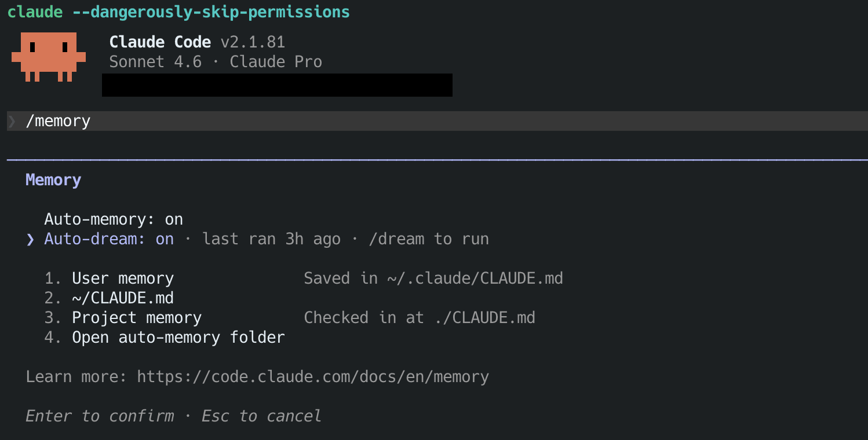Toggle the Auto-memory on setting
Image resolution: width=868 pixels, height=440 pixels.
[114, 219]
